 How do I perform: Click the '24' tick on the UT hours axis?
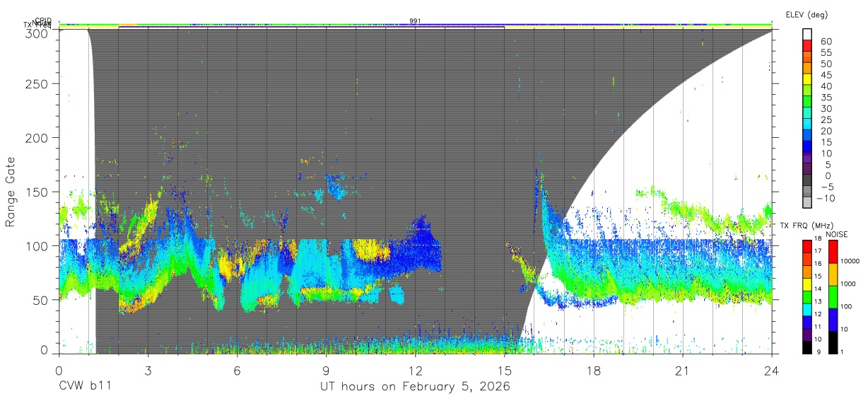772,370
